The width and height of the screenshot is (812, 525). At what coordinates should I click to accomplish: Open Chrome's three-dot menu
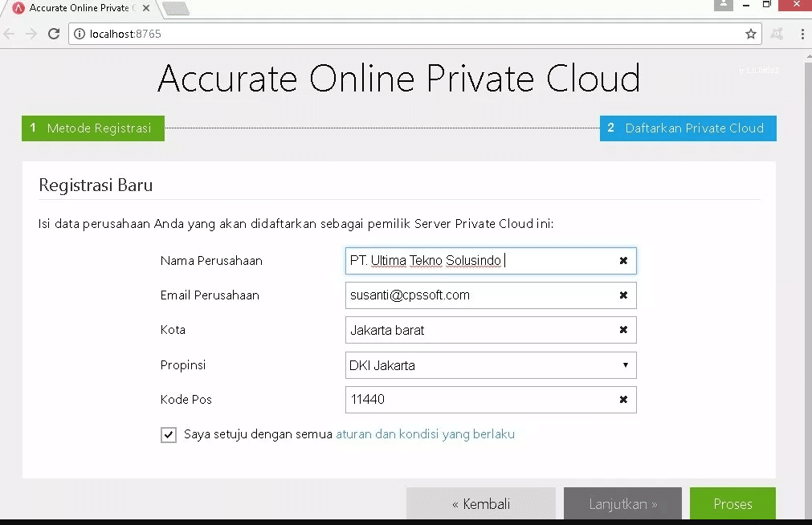tap(802, 34)
